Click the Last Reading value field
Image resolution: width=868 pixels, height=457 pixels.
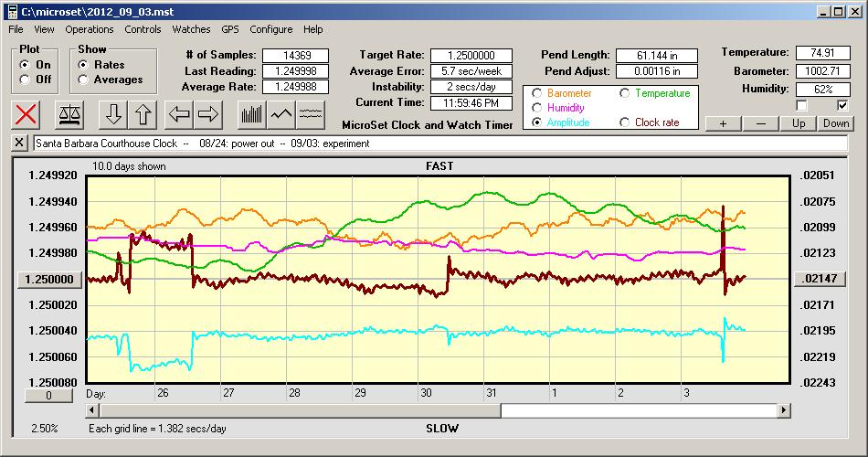tap(296, 71)
